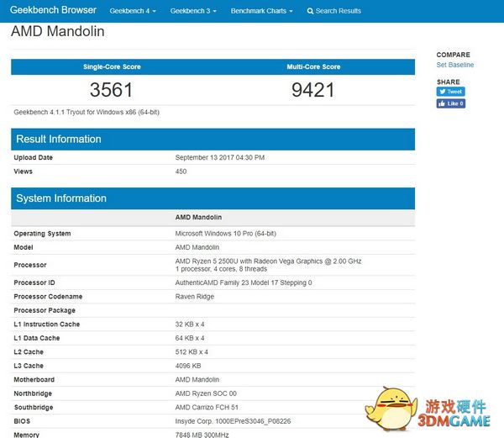Click the Operating System row label
The height and width of the screenshot is (438, 504).
(42, 234)
